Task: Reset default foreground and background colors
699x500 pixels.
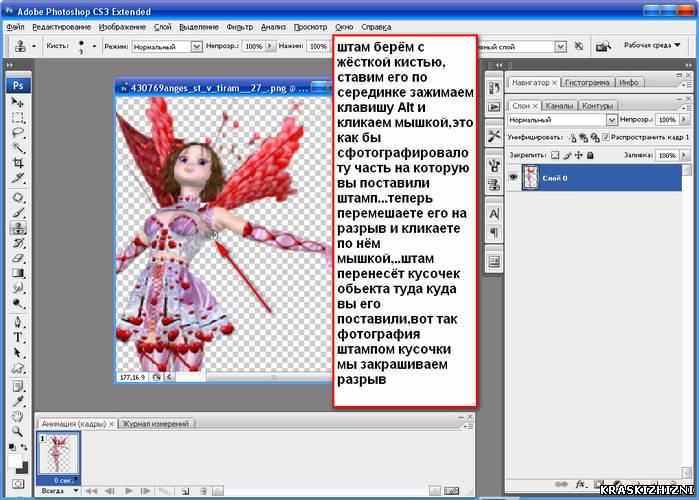Action: [12, 447]
